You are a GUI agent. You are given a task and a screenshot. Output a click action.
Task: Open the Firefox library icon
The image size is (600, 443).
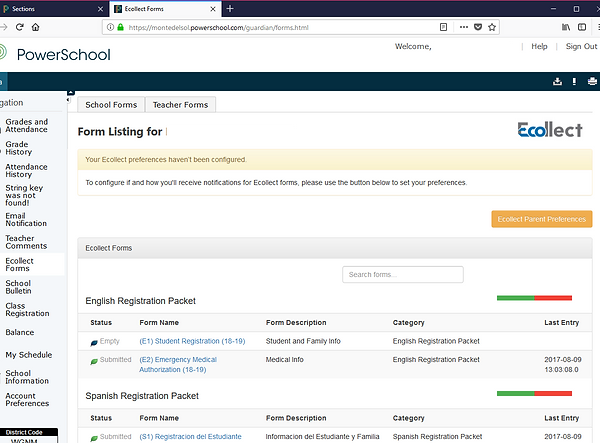coord(566,27)
